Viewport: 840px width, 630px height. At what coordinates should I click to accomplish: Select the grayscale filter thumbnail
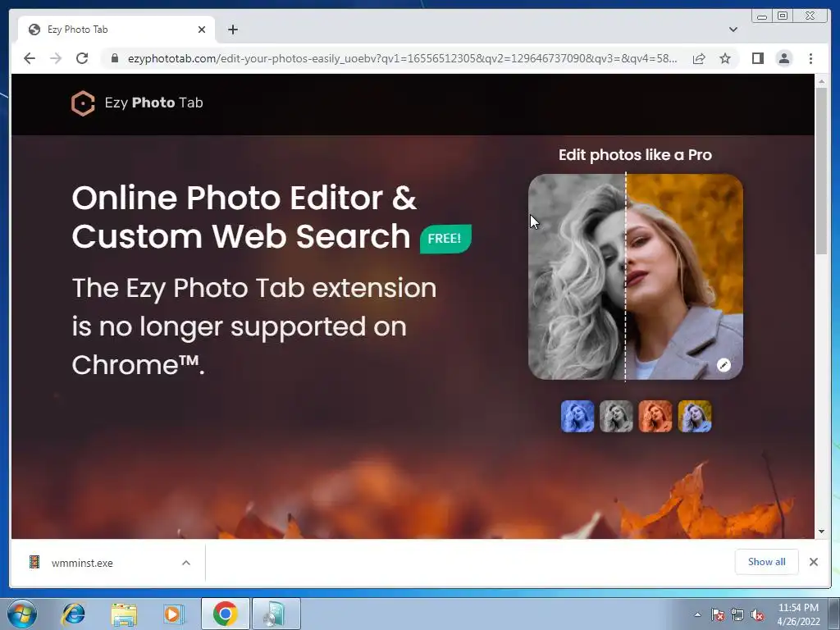[x=616, y=416]
